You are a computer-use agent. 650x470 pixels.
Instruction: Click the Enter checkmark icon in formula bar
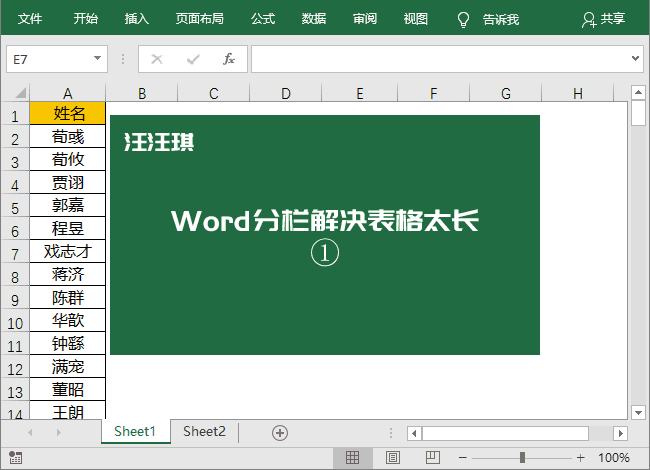coord(193,59)
